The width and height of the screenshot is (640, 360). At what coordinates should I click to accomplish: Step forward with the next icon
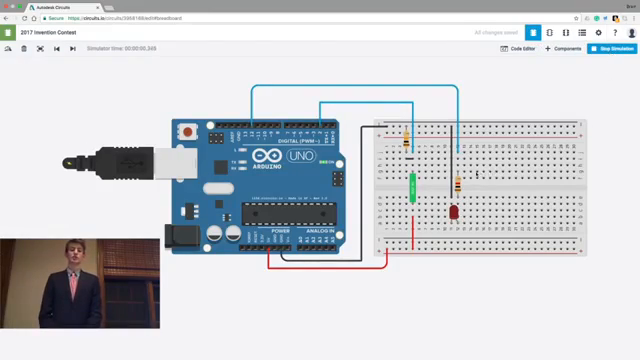(73, 49)
